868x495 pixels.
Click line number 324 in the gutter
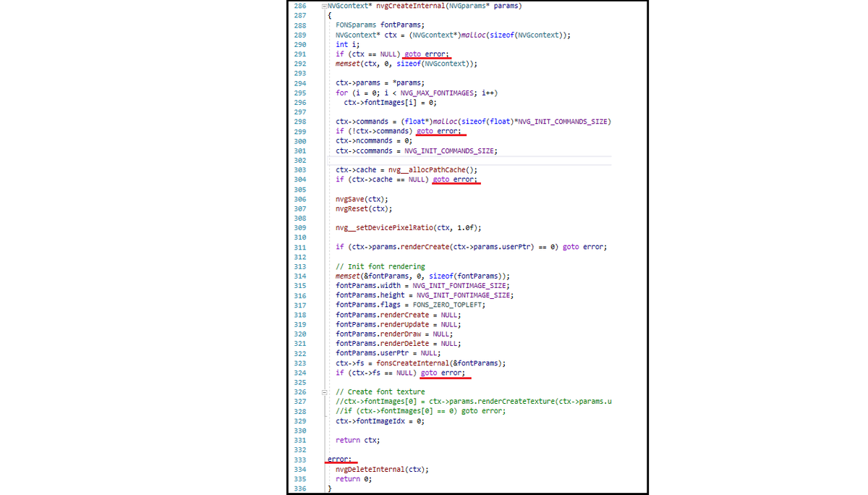click(x=299, y=373)
